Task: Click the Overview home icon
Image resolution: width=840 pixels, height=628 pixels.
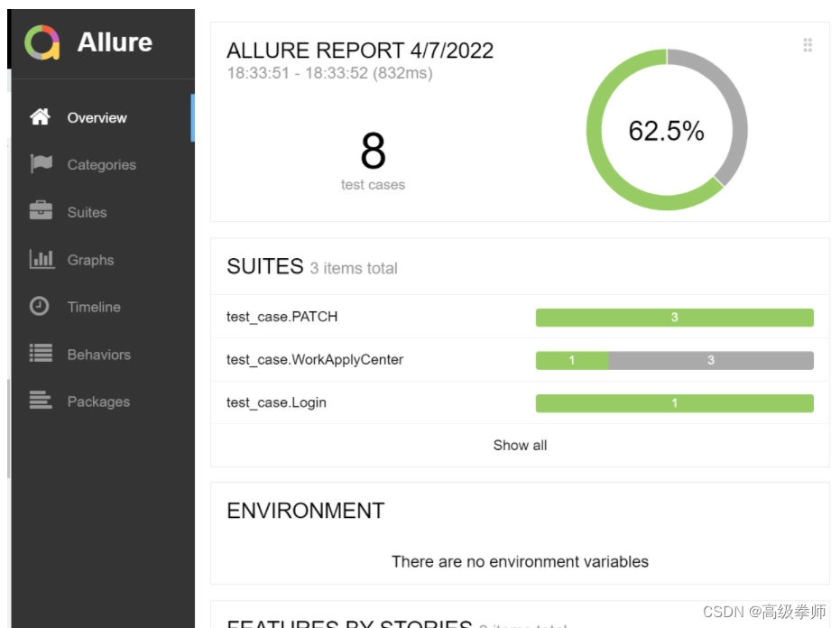Action: 41,116
